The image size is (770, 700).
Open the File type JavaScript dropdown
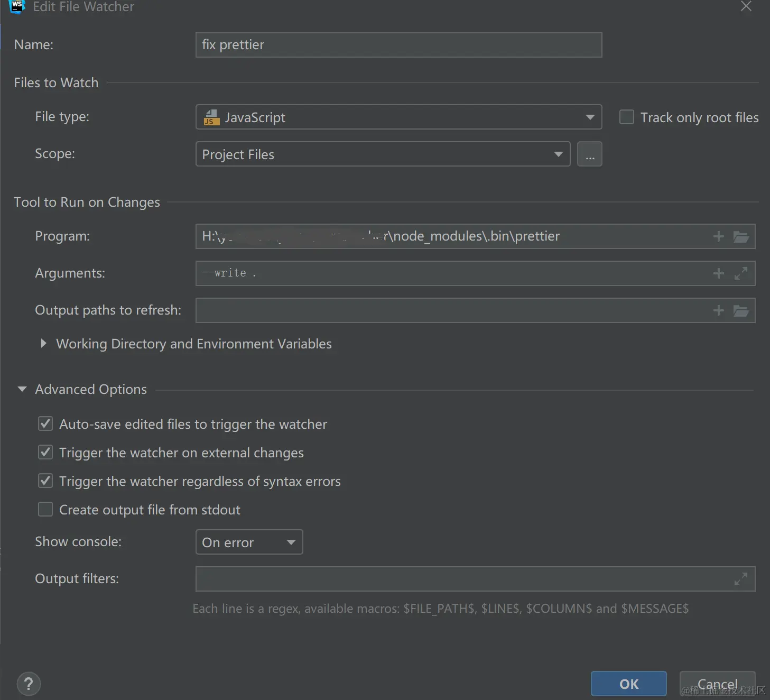[398, 117]
